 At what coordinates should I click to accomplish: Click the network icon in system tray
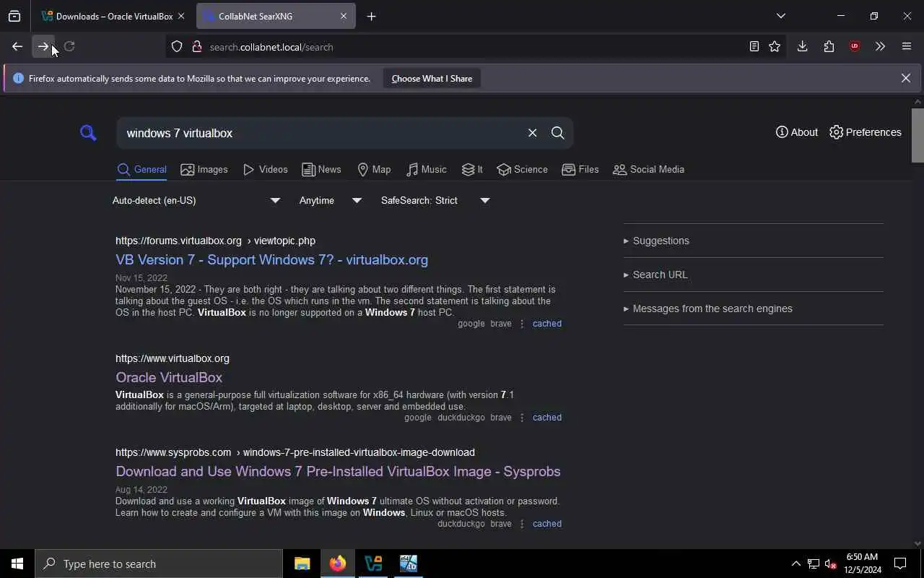pos(813,564)
